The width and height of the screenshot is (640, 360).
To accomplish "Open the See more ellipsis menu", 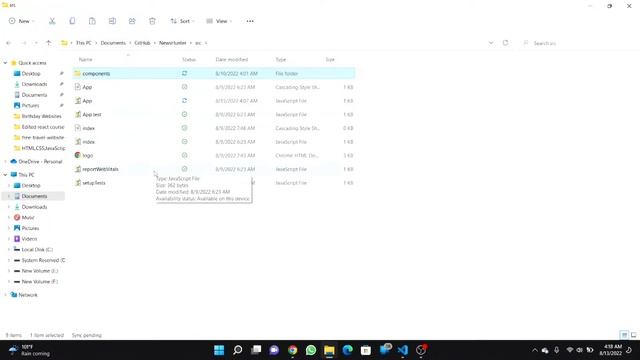I will click(x=250, y=21).
